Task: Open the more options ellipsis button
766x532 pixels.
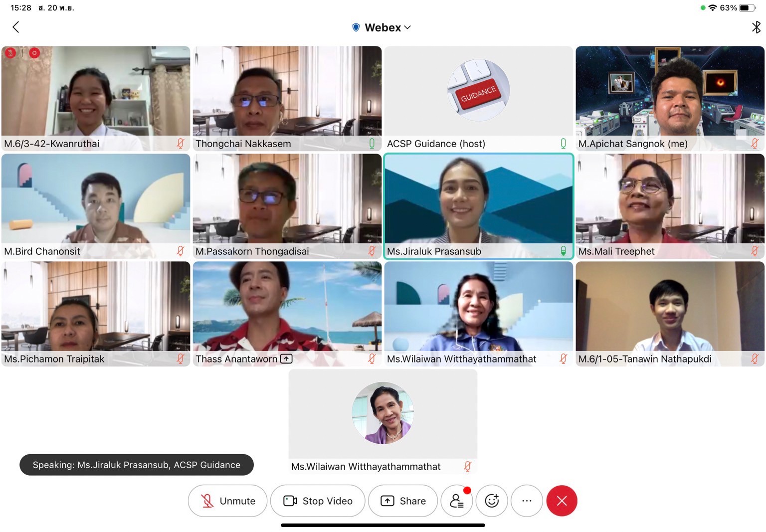Action: point(527,501)
